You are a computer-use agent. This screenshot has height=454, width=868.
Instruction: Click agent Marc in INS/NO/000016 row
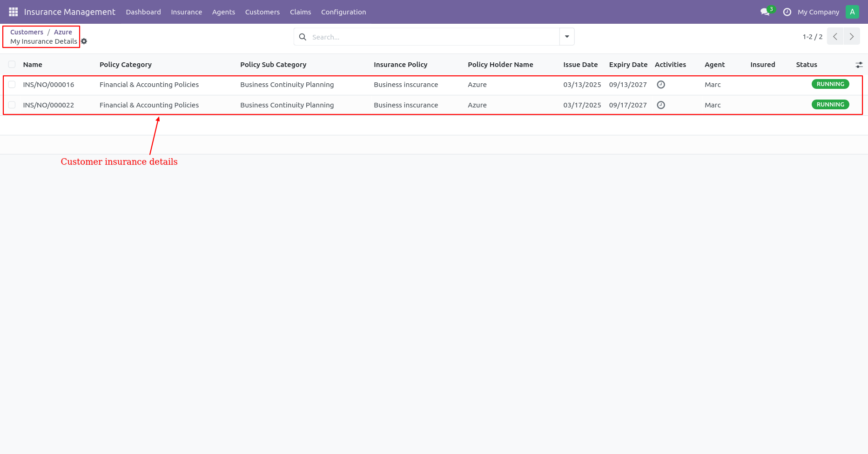pyautogui.click(x=713, y=85)
